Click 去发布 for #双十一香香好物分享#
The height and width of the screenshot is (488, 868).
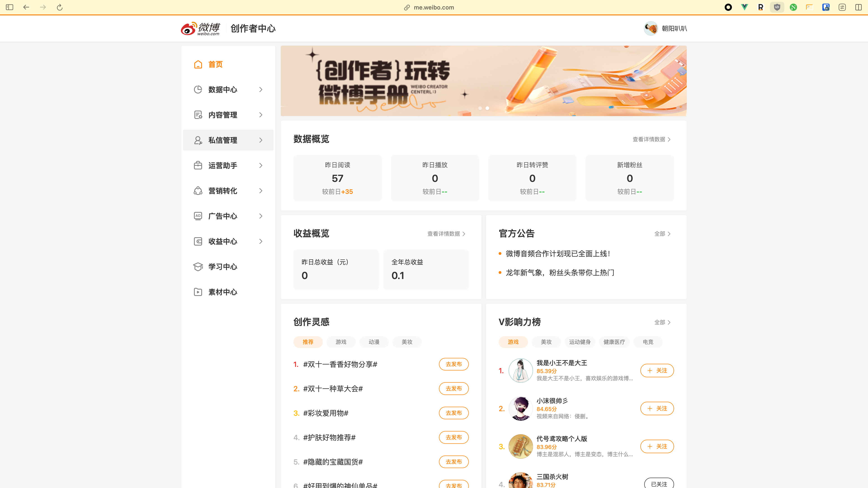(454, 364)
